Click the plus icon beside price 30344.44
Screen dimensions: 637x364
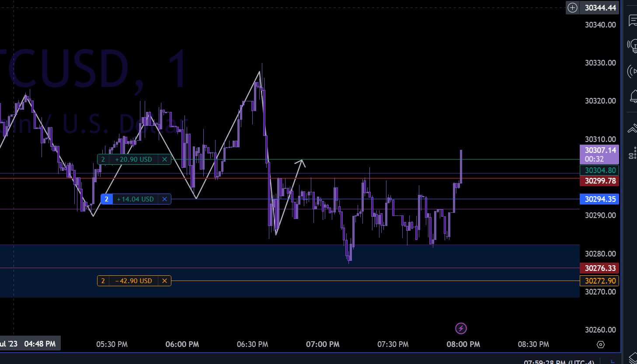[x=572, y=7]
